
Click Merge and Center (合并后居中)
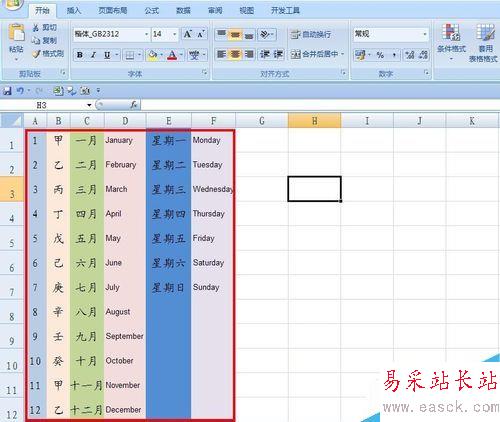[x=314, y=54]
